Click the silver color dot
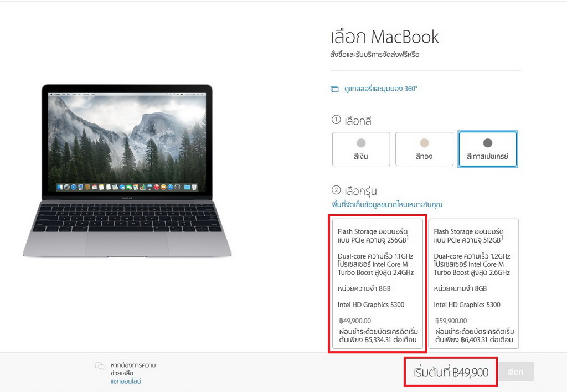 point(361,143)
